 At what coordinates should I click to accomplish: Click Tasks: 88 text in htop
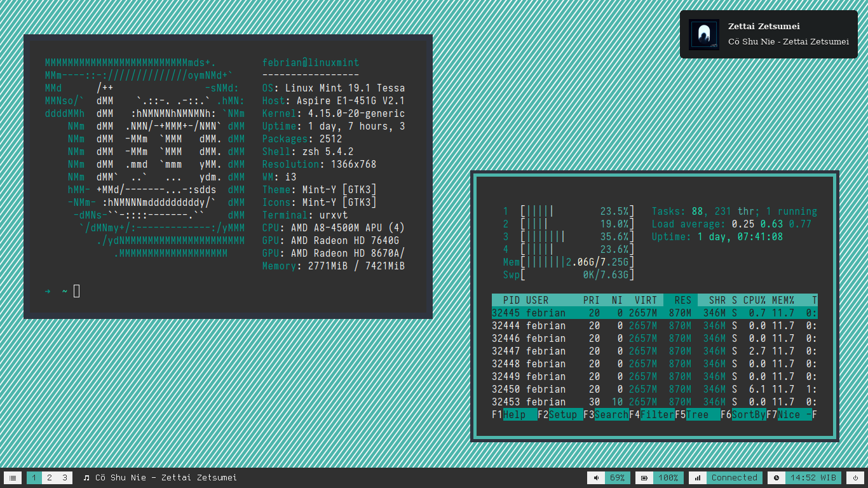(677, 211)
